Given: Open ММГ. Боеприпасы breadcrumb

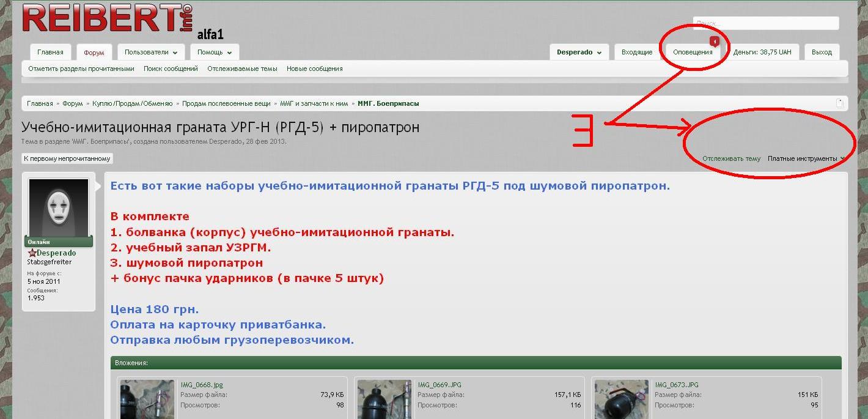Looking at the screenshot, I should point(388,103).
